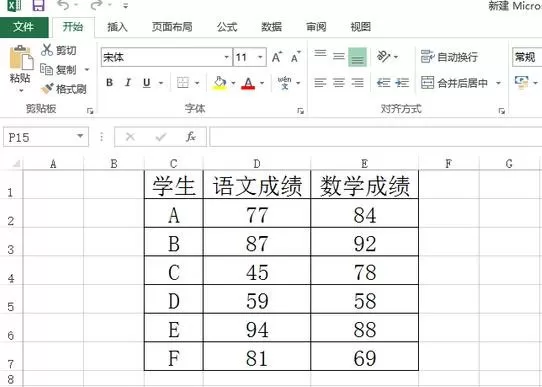542x387 pixels.
Task: Open the font size 11 dropdown
Action: point(261,57)
